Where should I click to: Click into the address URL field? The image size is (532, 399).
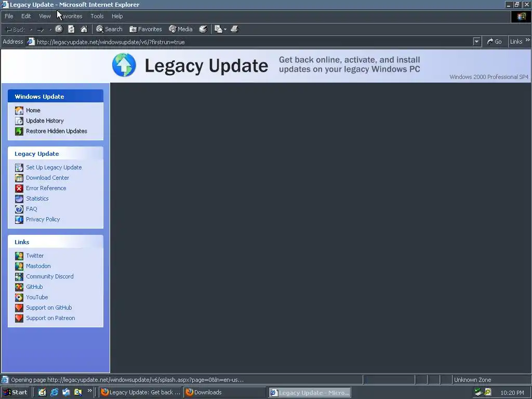pos(254,42)
